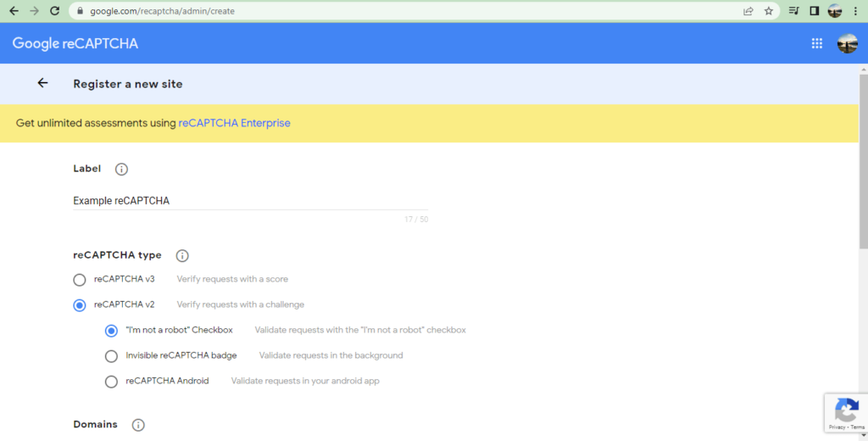Bookmark this page with the star icon
Screen dimensions: 868x441
coord(769,11)
